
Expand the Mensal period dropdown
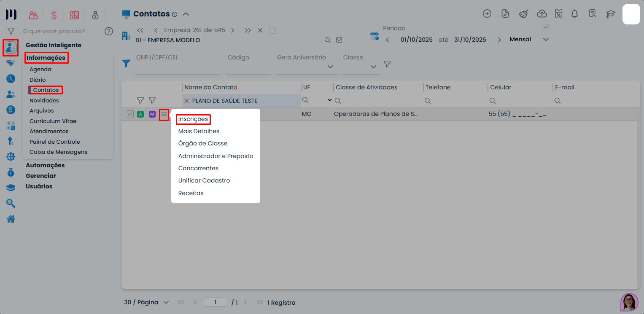[x=546, y=39]
